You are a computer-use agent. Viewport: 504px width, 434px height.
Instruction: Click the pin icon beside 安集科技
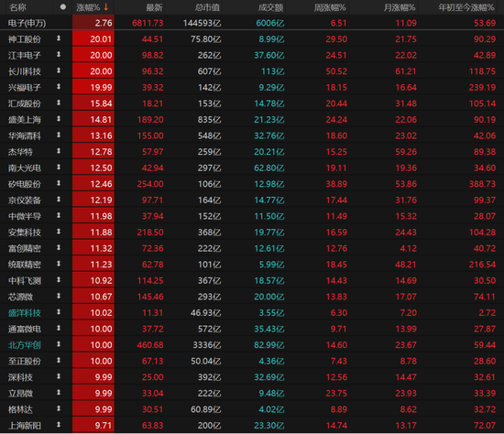click(x=59, y=232)
